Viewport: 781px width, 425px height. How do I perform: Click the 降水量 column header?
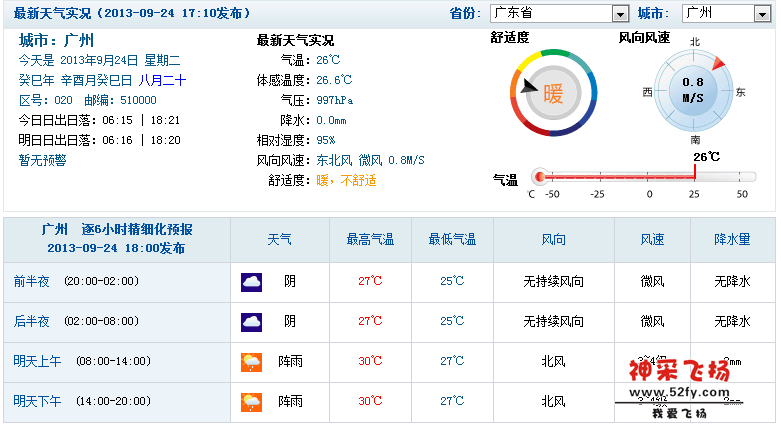click(x=732, y=240)
